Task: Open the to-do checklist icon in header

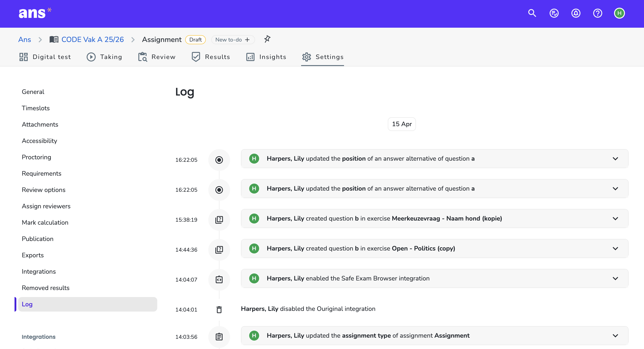Action: point(554,13)
